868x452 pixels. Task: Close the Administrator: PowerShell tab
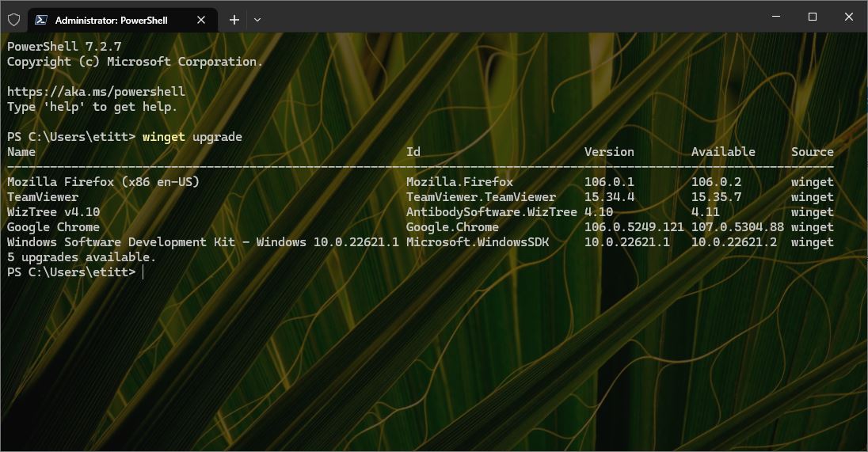[x=201, y=20]
